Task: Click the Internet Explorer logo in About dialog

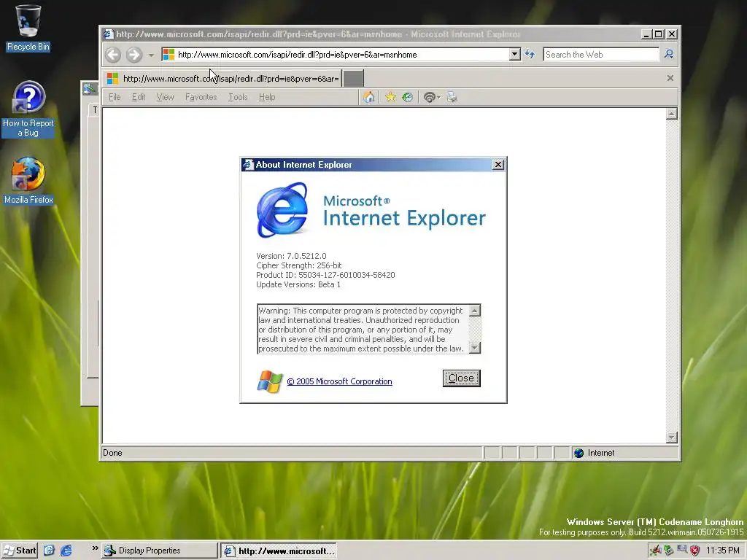Action: [282, 210]
